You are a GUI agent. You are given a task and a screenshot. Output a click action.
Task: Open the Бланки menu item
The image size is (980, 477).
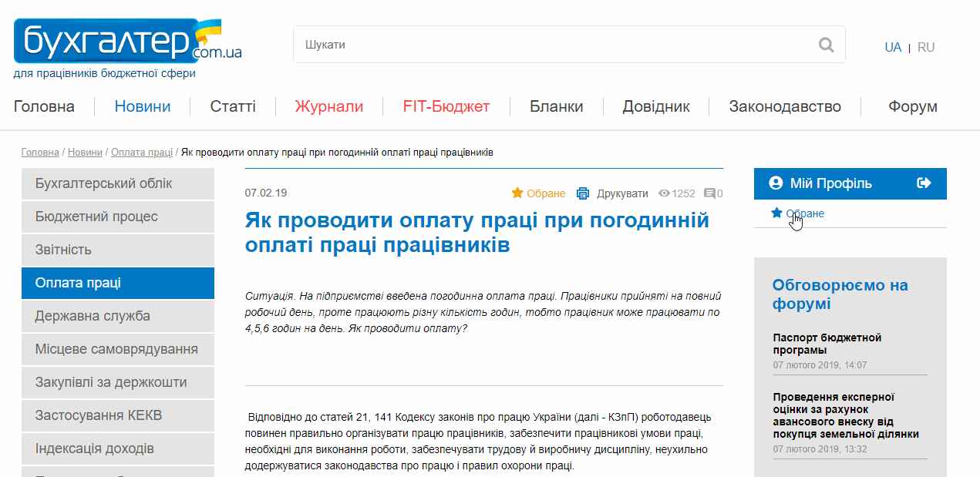point(557,106)
